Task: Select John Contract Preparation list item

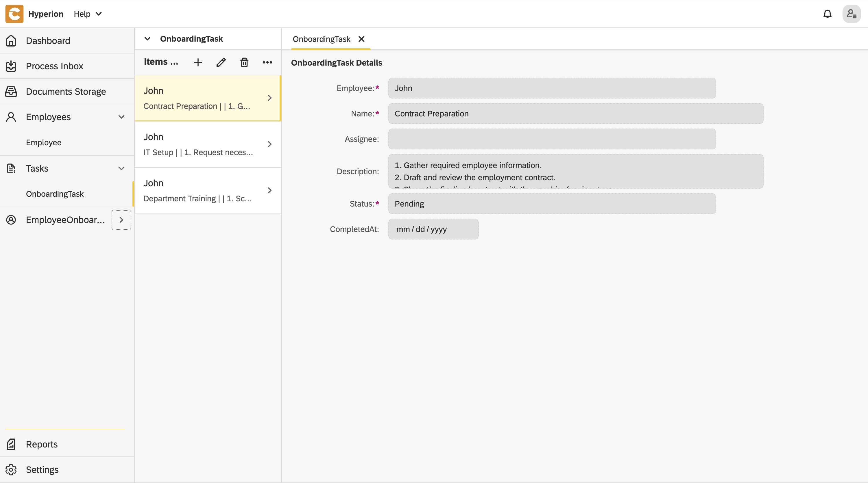Action: [208, 98]
